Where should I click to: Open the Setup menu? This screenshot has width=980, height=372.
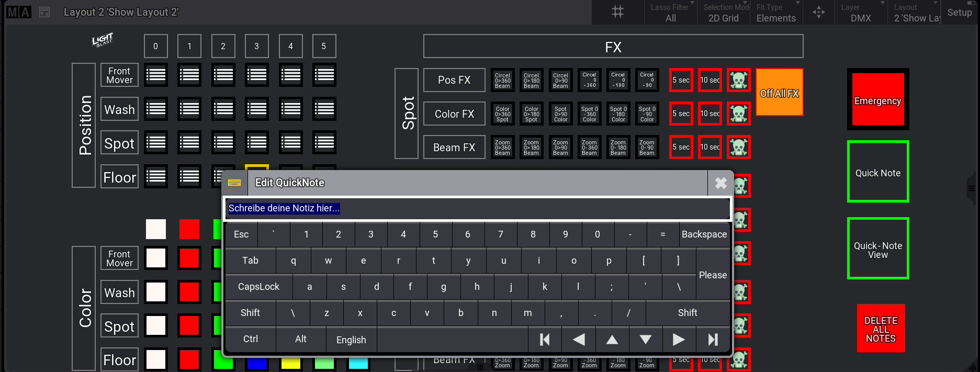pos(959,13)
